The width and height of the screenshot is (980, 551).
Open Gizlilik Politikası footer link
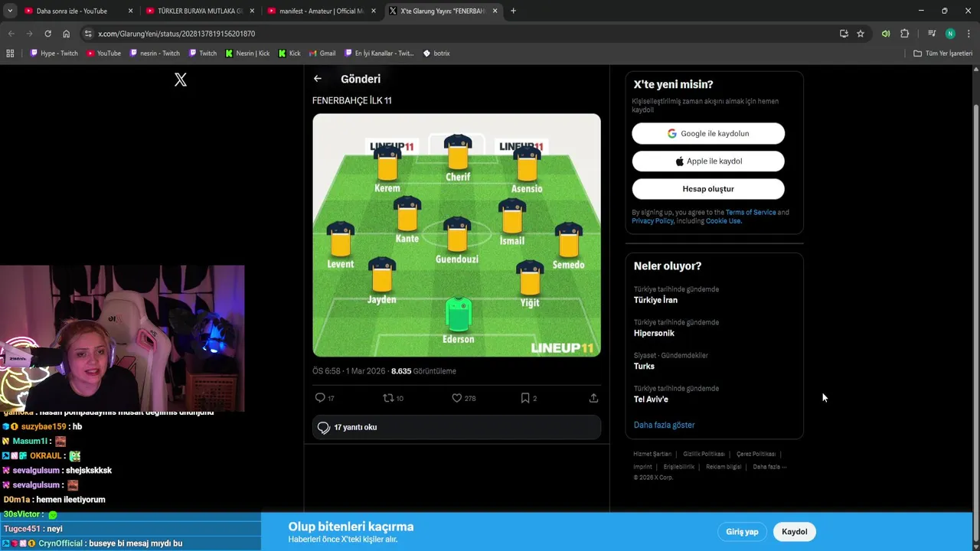tap(704, 454)
